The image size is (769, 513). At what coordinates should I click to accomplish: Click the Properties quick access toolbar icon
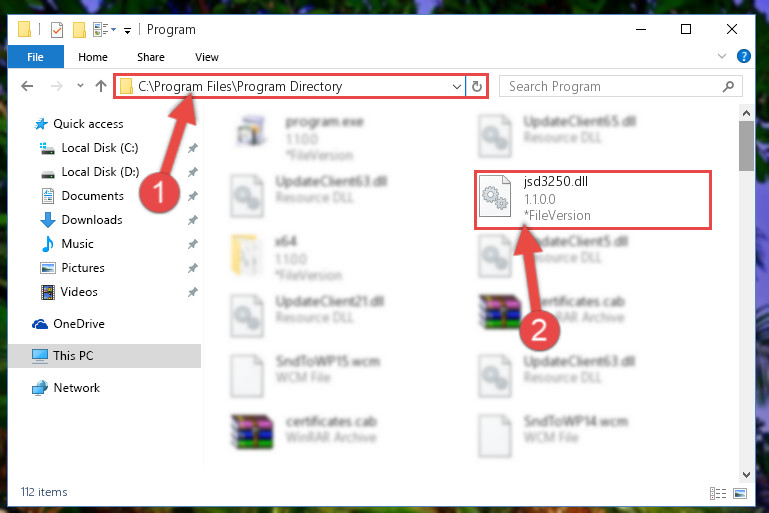[x=57, y=30]
